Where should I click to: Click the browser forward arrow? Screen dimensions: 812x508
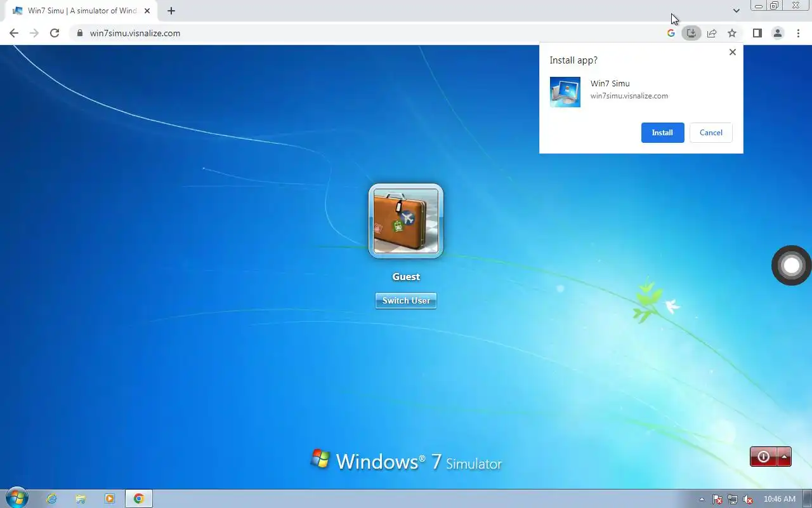[34, 33]
